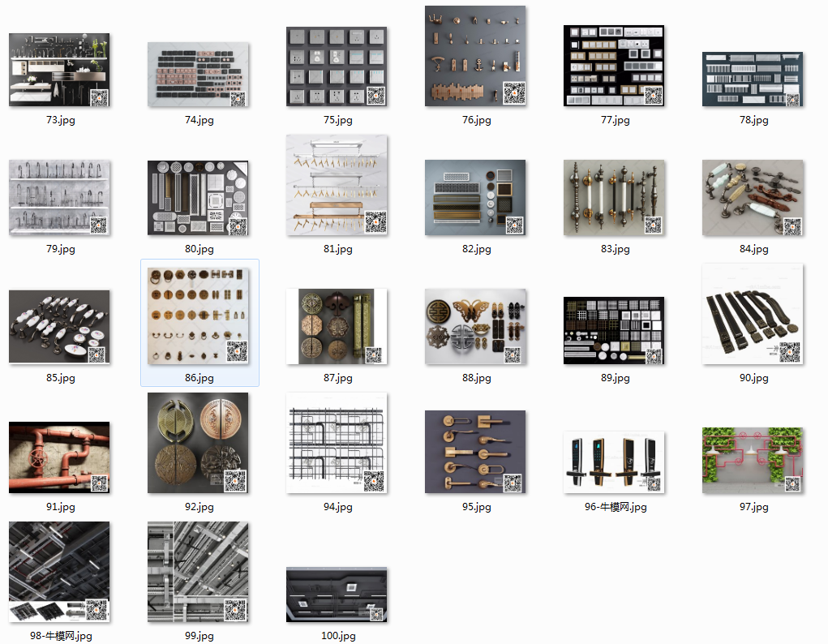Click the 99.jpg ceiling ducts thumbnail
The height and width of the screenshot is (644, 828).
199,572
